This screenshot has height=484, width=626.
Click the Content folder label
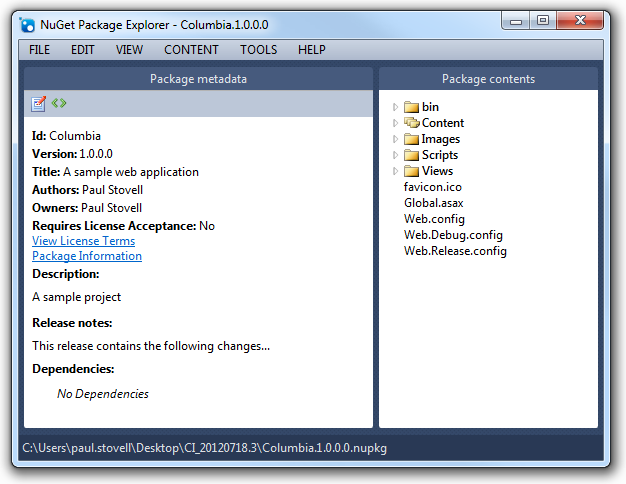pos(443,123)
